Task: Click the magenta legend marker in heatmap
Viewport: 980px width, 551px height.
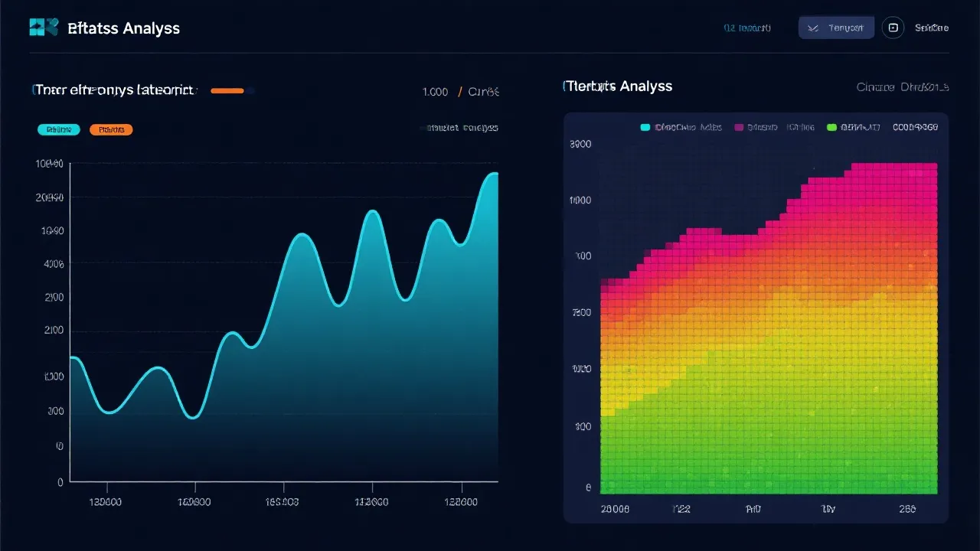Action: (x=739, y=128)
